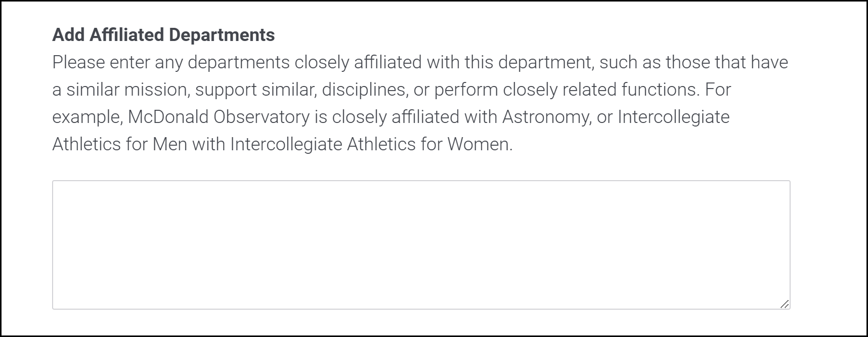Click the phrase "Please enter any departments"
The image size is (868, 337).
[x=171, y=62]
